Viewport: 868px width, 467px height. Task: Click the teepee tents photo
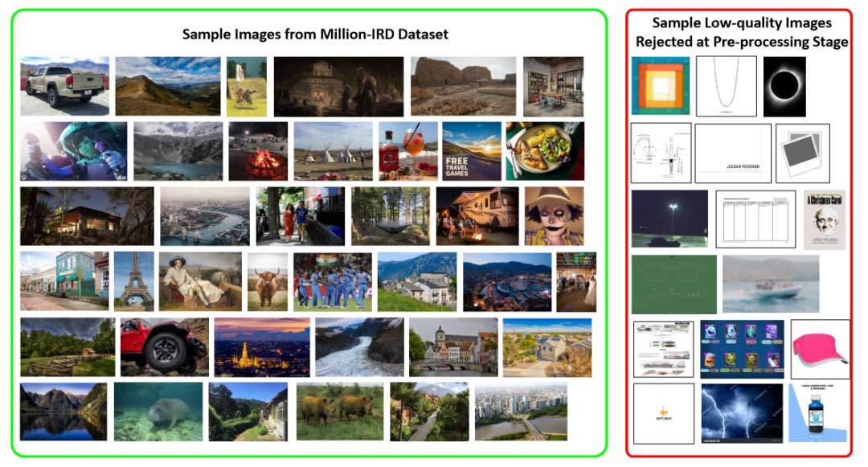[333, 151]
